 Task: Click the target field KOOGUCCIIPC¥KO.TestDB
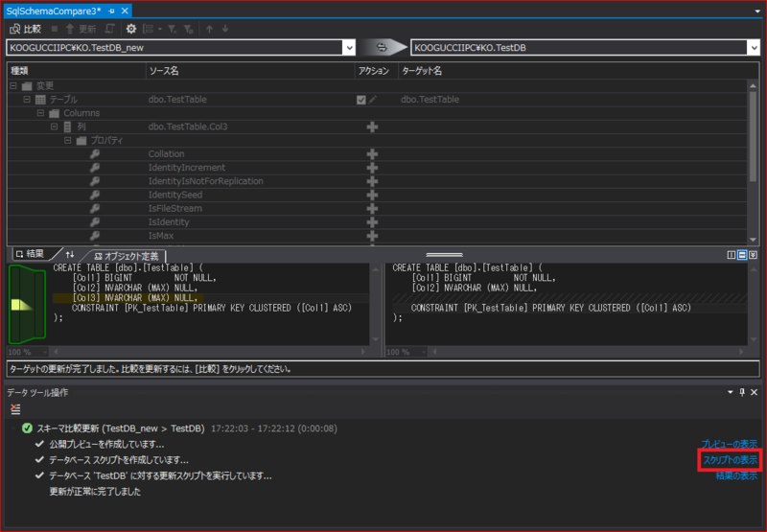pos(579,47)
